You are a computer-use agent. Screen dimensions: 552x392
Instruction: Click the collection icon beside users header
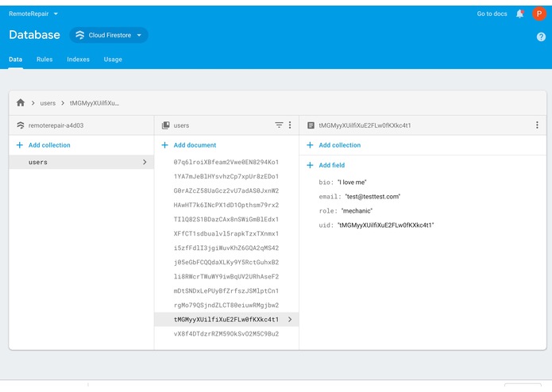(165, 125)
